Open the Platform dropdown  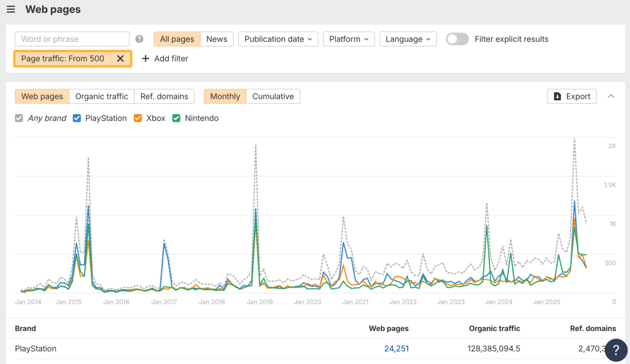tap(349, 39)
